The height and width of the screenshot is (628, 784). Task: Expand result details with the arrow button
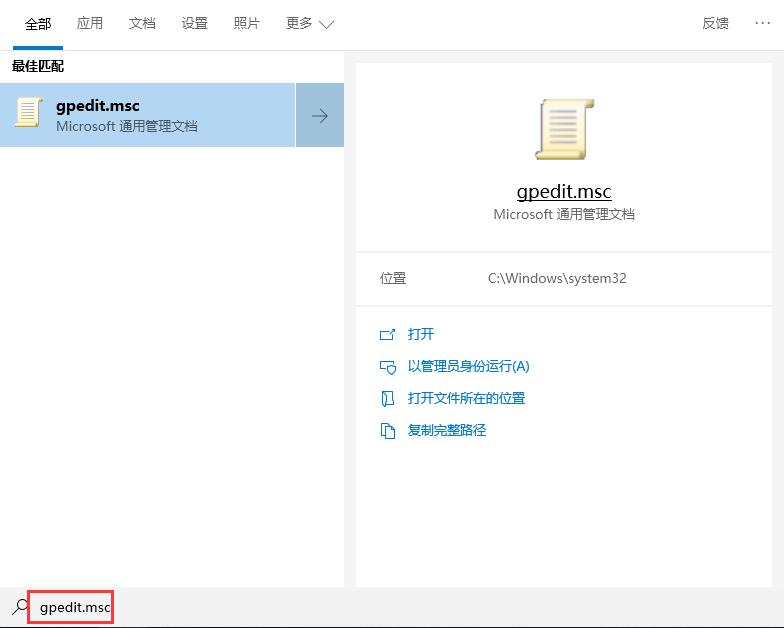[320, 116]
